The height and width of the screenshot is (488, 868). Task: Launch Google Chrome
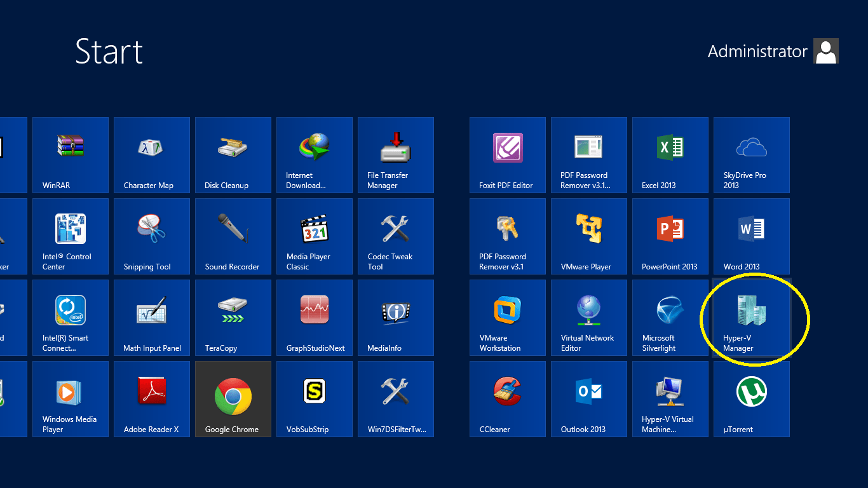(x=233, y=399)
